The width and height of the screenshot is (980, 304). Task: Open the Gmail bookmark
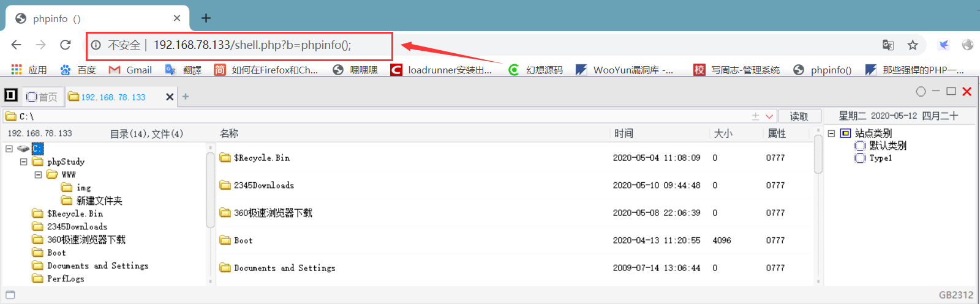pyautogui.click(x=130, y=70)
